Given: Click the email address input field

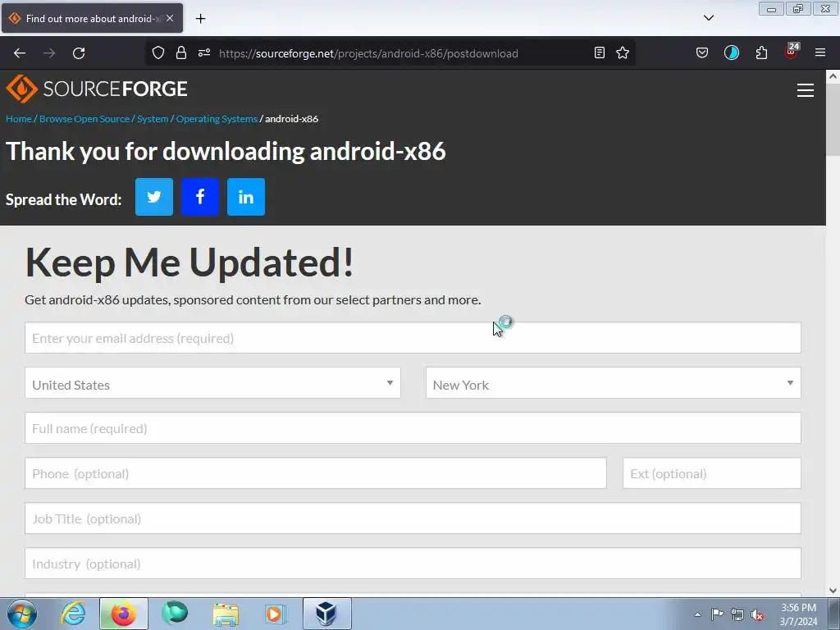Looking at the screenshot, I should point(413,338).
